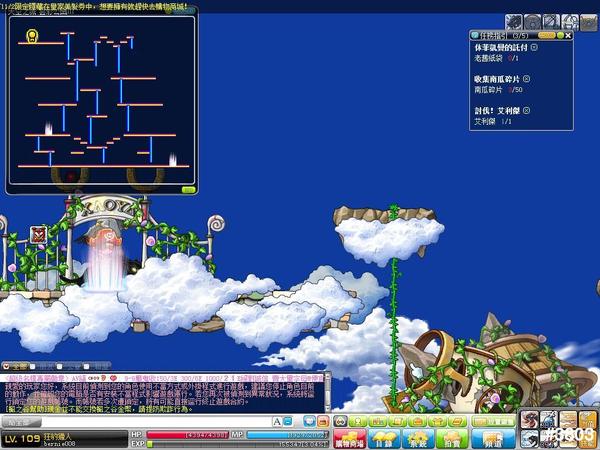
Task: Click the green round button on quest helper
Action: click(x=560, y=36)
